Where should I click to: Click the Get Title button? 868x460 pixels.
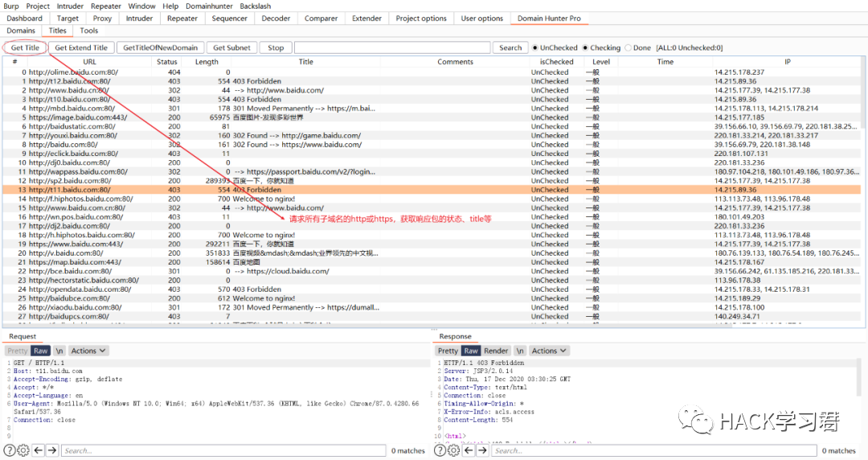click(x=25, y=47)
